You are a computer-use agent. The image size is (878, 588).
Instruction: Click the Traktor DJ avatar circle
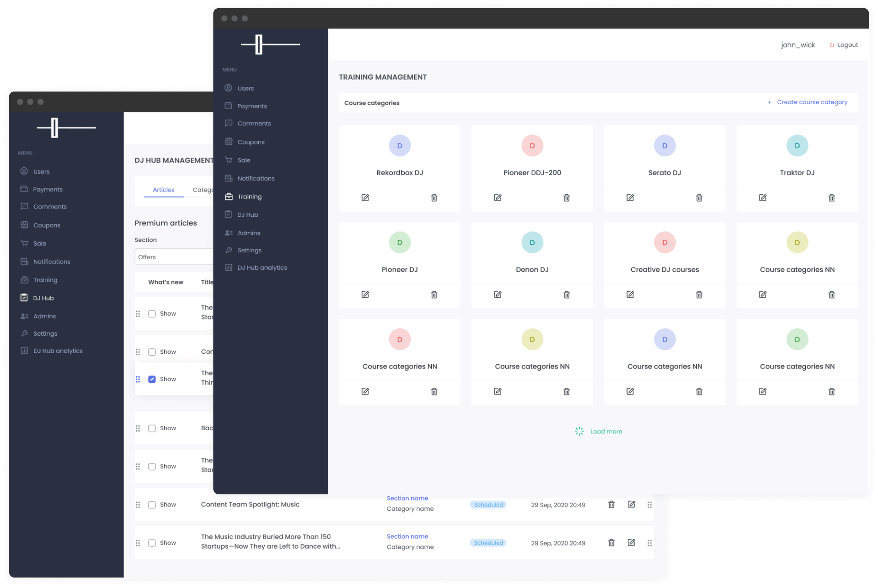tap(797, 145)
